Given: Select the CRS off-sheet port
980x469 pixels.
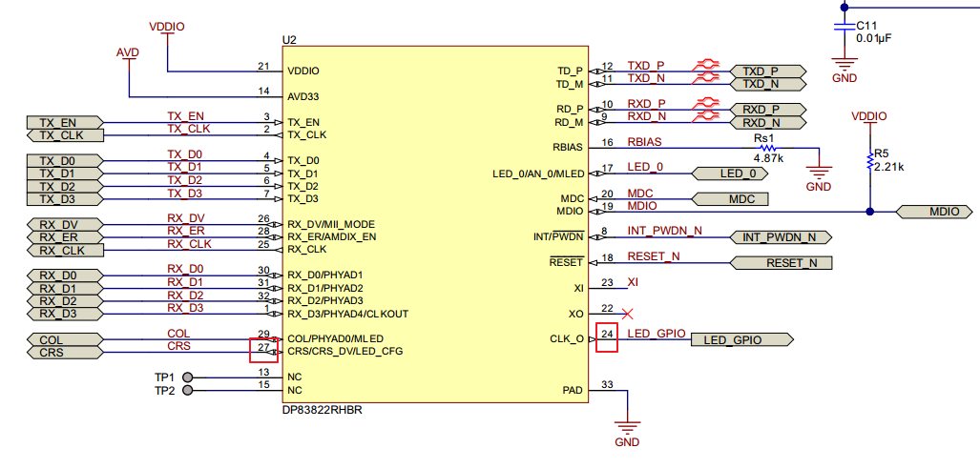Looking at the screenshot, I should [x=64, y=353].
